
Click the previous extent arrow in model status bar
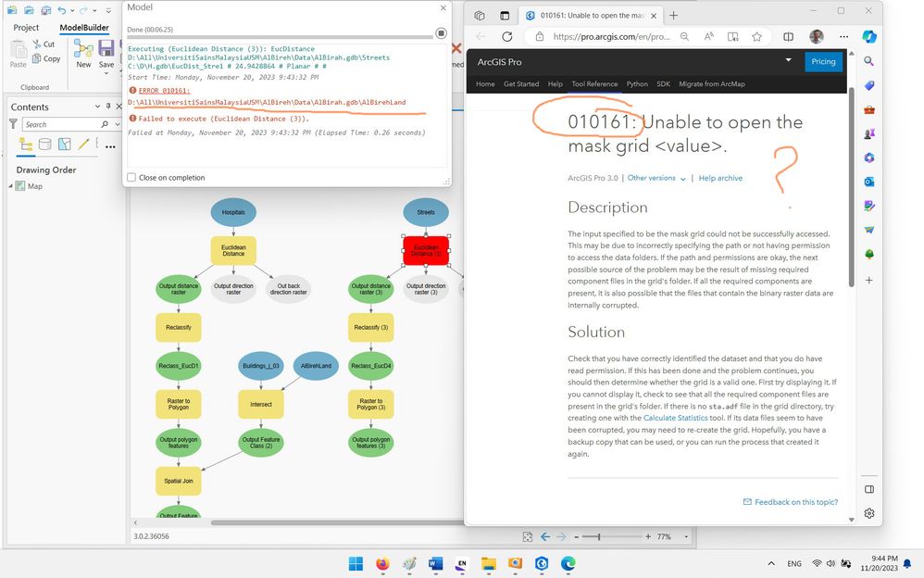point(545,536)
